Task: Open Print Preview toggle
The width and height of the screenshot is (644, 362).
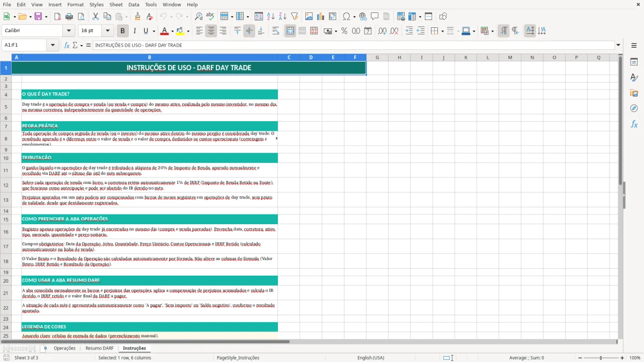Action: pyautogui.click(x=81, y=17)
